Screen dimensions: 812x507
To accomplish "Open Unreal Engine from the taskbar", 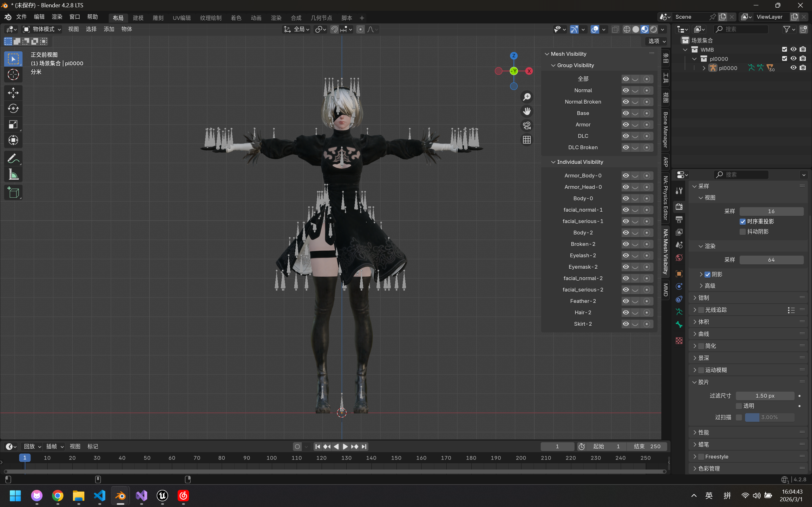I will tap(162, 496).
